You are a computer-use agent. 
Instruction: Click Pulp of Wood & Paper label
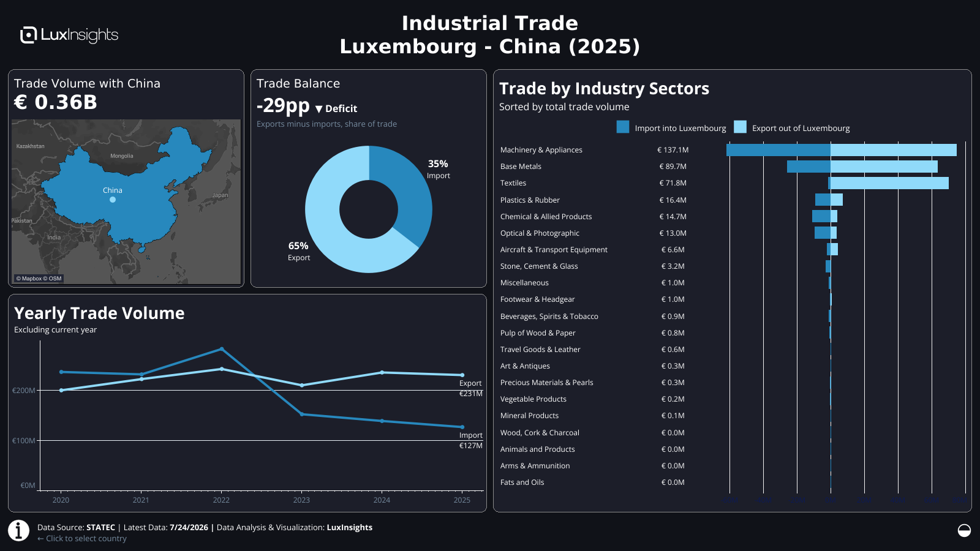[x=538, y=333]
